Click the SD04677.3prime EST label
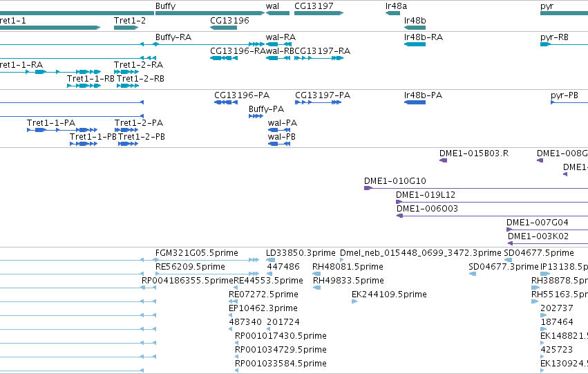Image resolution: width=588 pixels, height=374 pixels. point(503,267)
